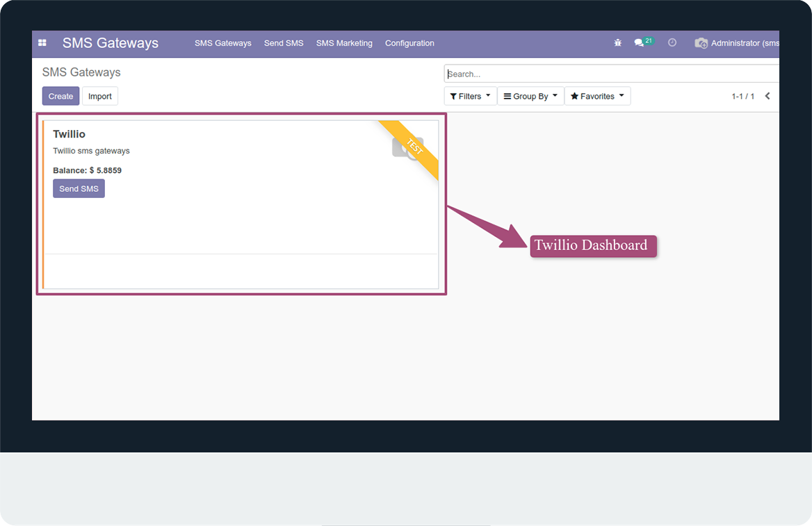Open the Administrator user menu
Viewport: 812px width, 526px height.
click(736, 43)
